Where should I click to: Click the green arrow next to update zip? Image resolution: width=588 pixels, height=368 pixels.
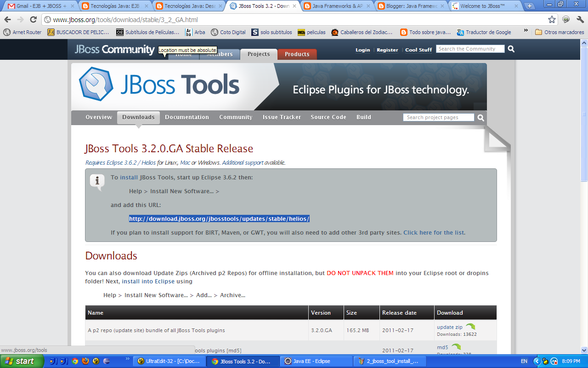[x=470, y=327]
